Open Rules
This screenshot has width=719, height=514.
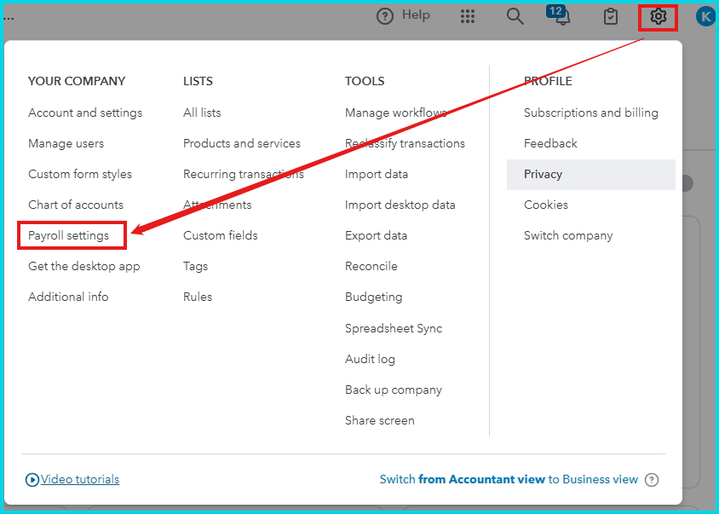(198, 297)
